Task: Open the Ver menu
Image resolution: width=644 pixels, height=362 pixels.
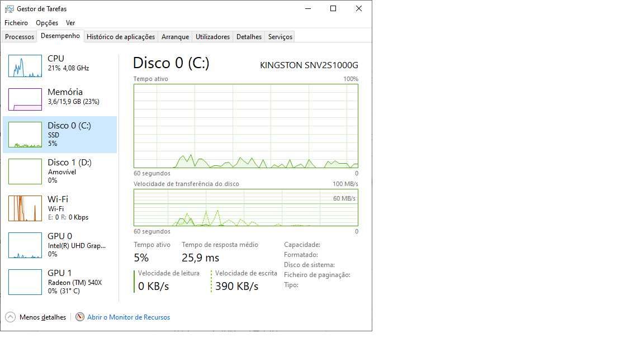Action: coord(70,23)
